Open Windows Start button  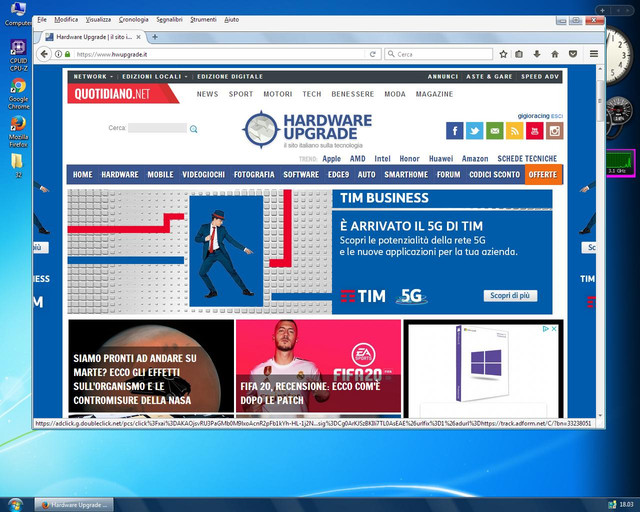[16, 505]
